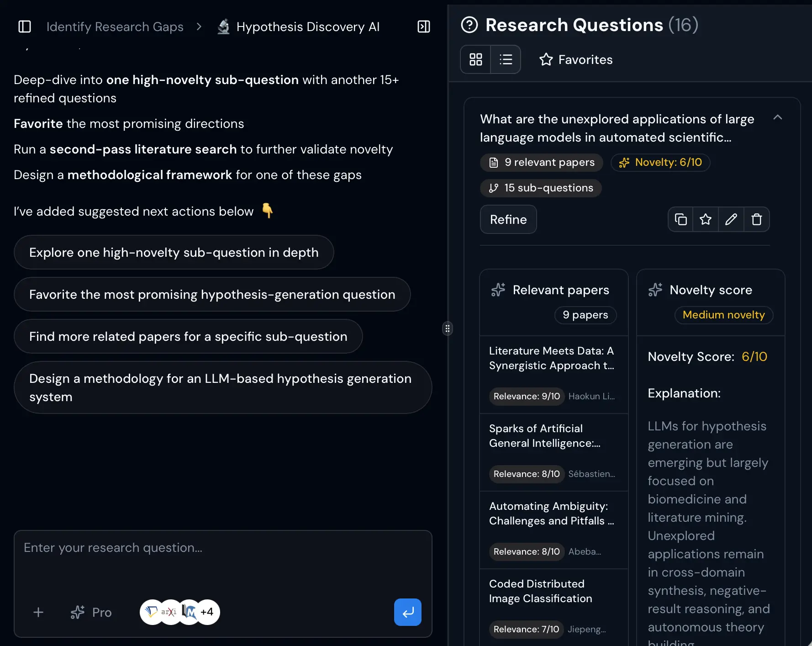This screenshot has height=646, width=812.
Task: Open Identify Research Gaps breadcrumb
Action: point(114,26)
